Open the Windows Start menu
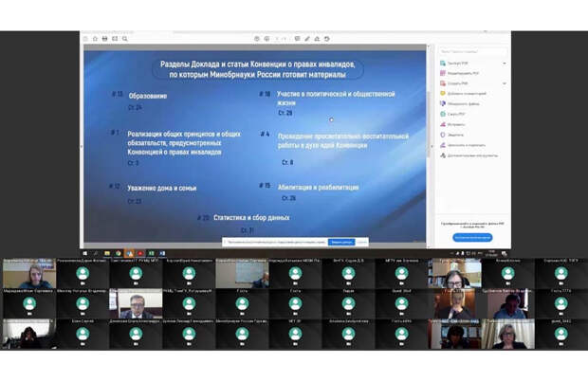 point(85,254)
